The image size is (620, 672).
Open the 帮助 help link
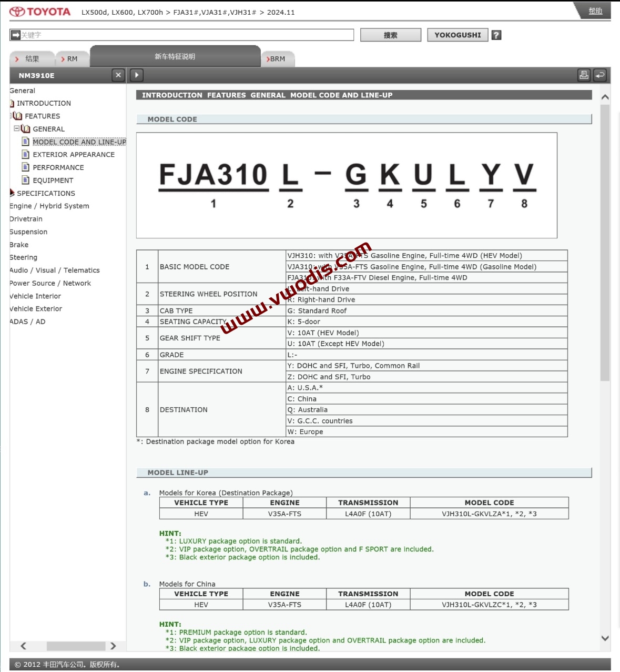click(595, 11)
